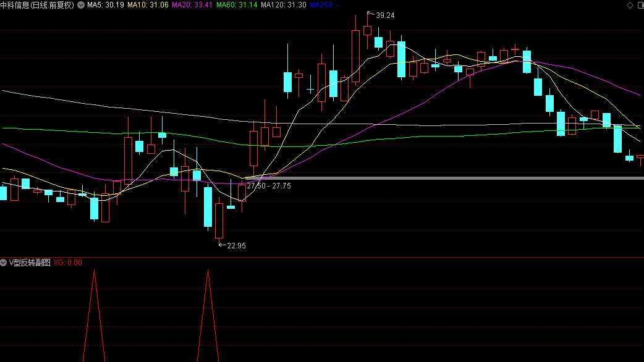Click the MA250 label
This screenshot has width=644, height=362.
coord(324,5)
